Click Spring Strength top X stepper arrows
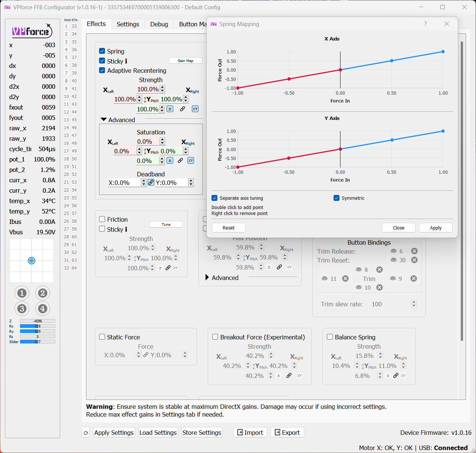Image resolution: width=476 pixels, height=453 pixels. point(162,89)
